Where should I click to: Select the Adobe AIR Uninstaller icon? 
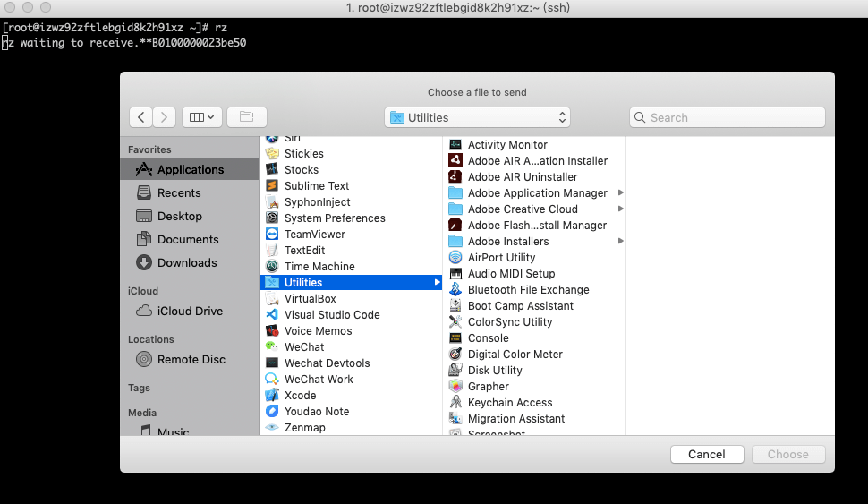(x=455, y=176)
